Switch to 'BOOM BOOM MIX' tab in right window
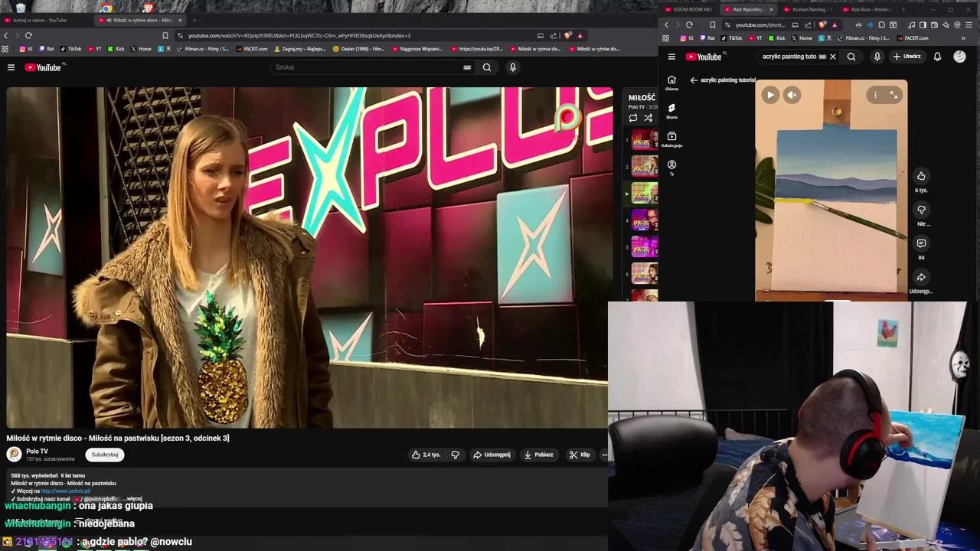 click(x=689, y=9)
